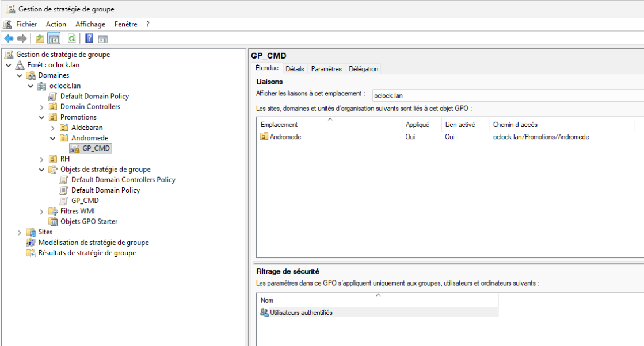Screen dimensions: 644x346
Task: Sort the list by Emplacement column header
Action: tap(279, 125)
